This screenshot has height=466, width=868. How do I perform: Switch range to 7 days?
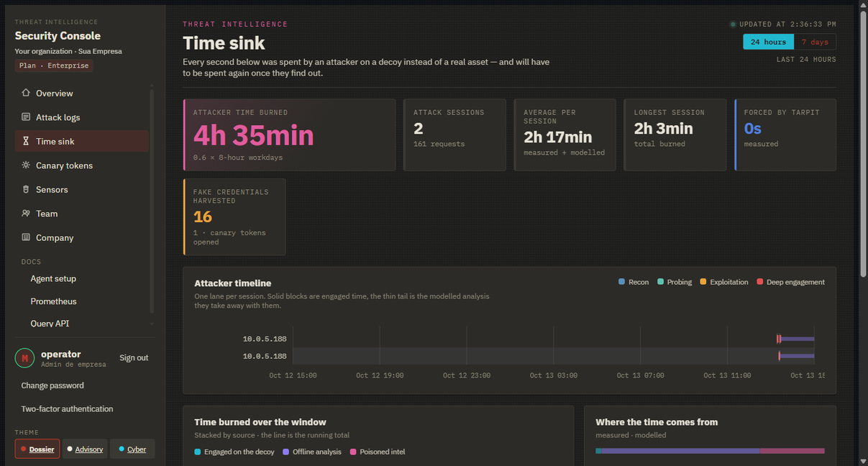(815, 42)
